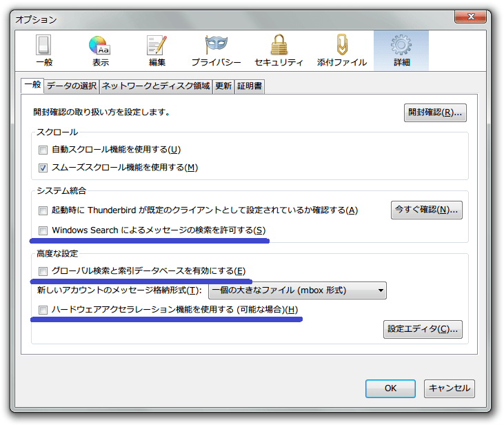Click the 開封確認 button

pos(435,112)
